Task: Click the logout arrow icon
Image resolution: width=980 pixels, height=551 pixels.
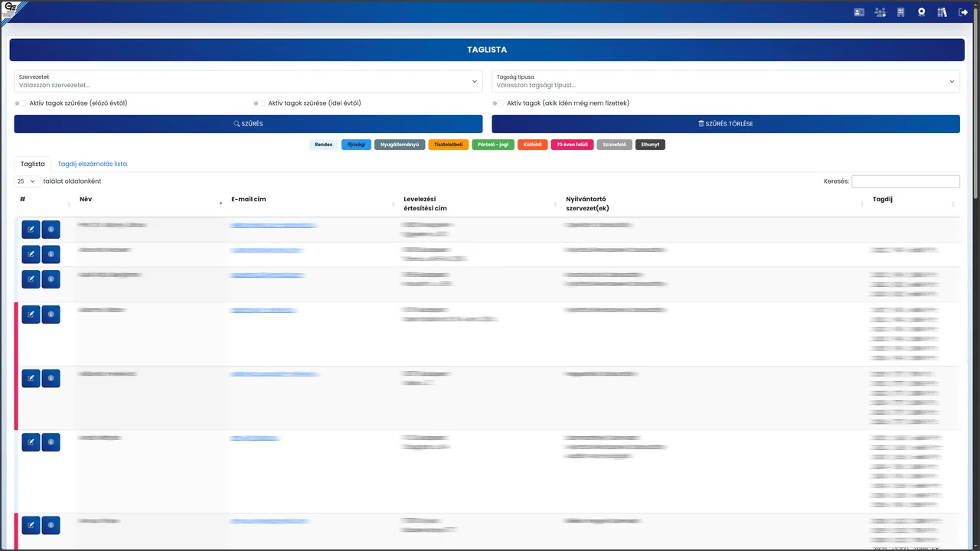Action: coord(963,12)
